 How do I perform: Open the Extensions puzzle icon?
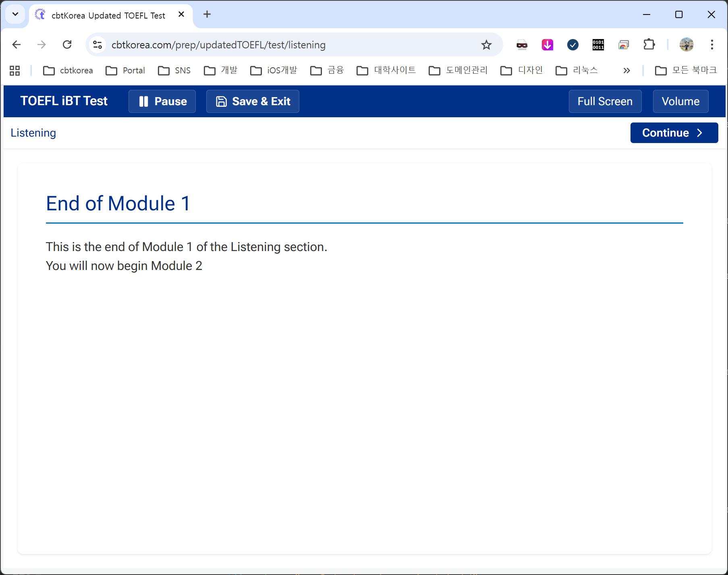649,45
